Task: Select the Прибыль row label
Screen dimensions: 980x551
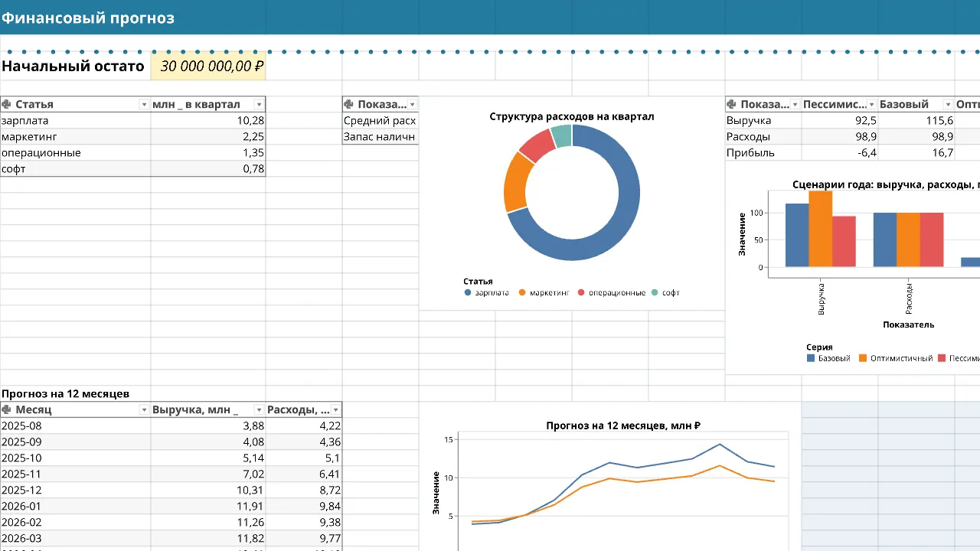Action: pos(763,153)
